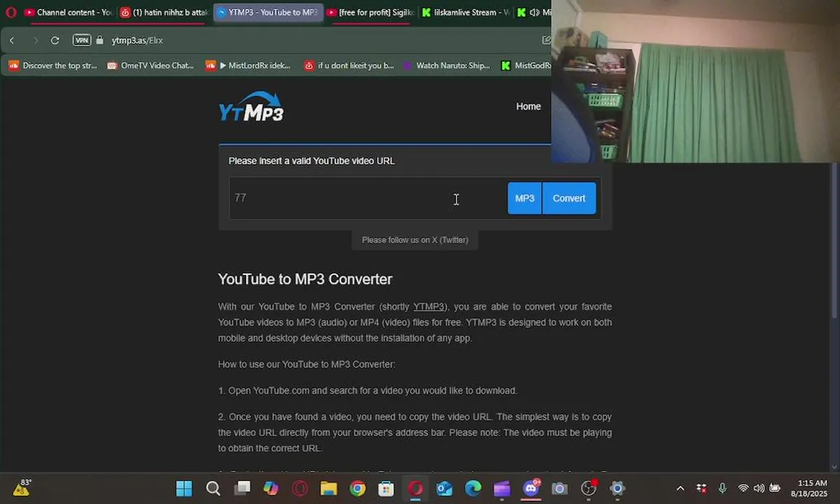Open the OBS Studio taskbar icon
The height and width of the screenshot is (504, 840).
[x=589, y=489]
